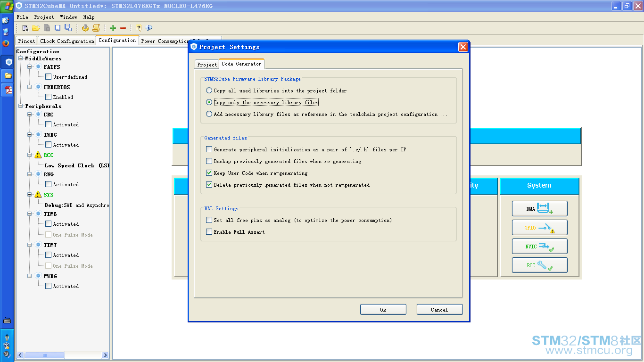Enable Set all free pins as analog
This screenshot has height=362, width=644.
point(209,220)
